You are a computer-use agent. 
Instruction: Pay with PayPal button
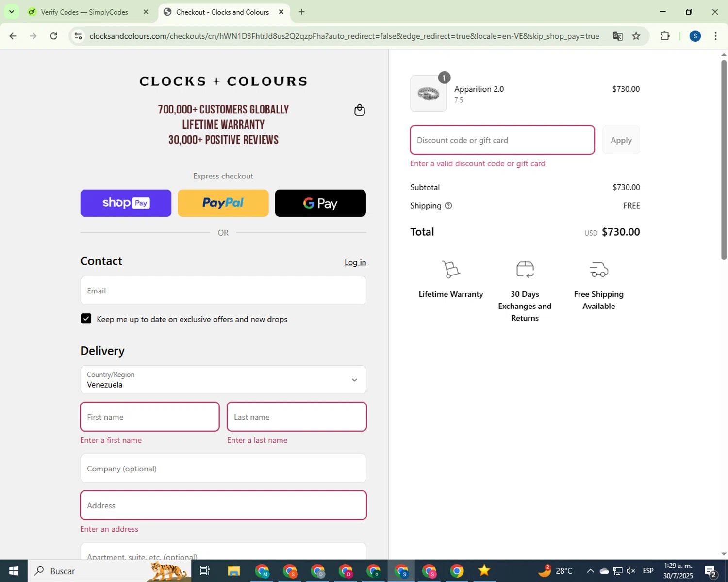[223, 203]
